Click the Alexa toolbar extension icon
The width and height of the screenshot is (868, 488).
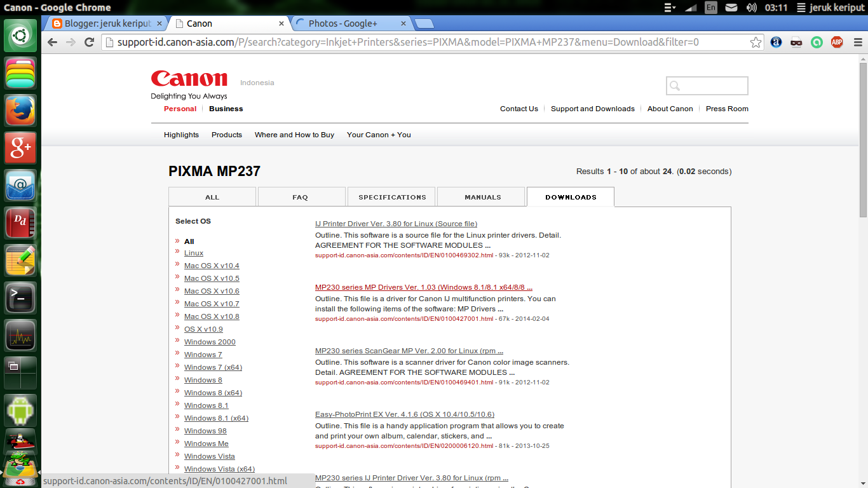(x=776, y=43)
